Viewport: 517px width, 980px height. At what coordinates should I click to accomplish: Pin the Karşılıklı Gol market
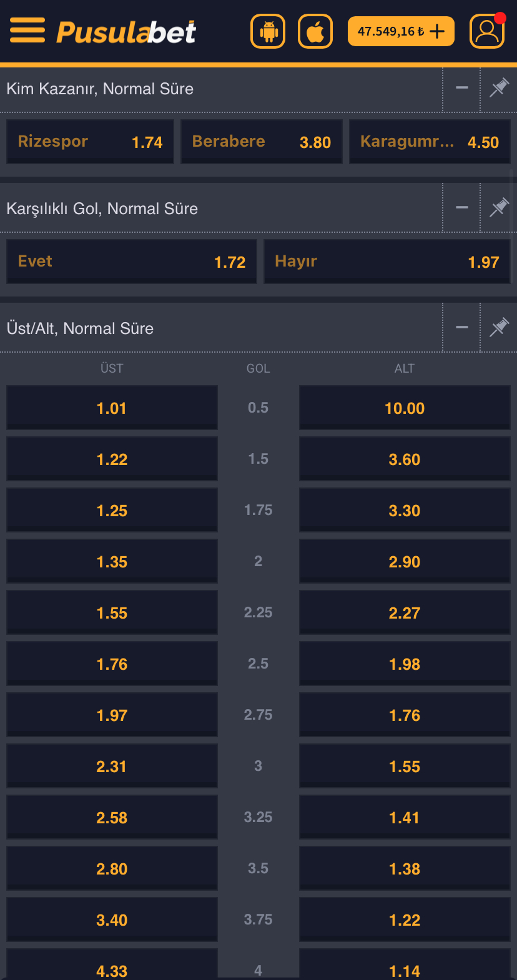point(499,207)
